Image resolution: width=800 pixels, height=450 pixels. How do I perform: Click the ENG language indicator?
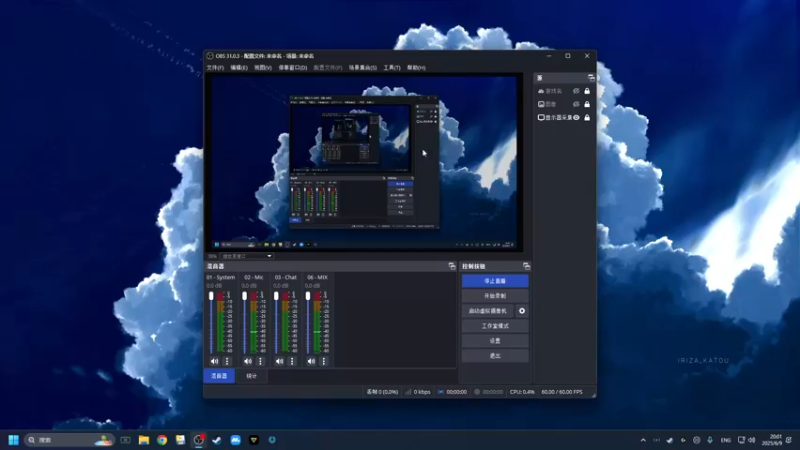pos(726,440)
